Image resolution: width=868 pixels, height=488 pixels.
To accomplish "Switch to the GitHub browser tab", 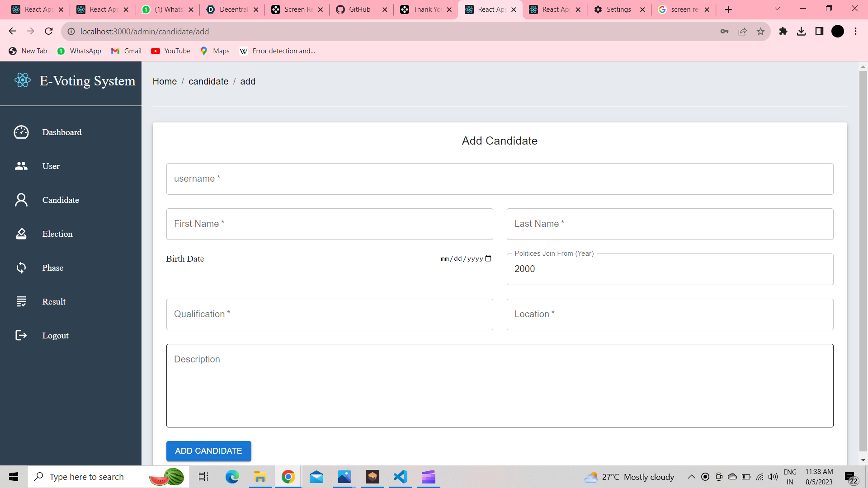I will (360, 9).
